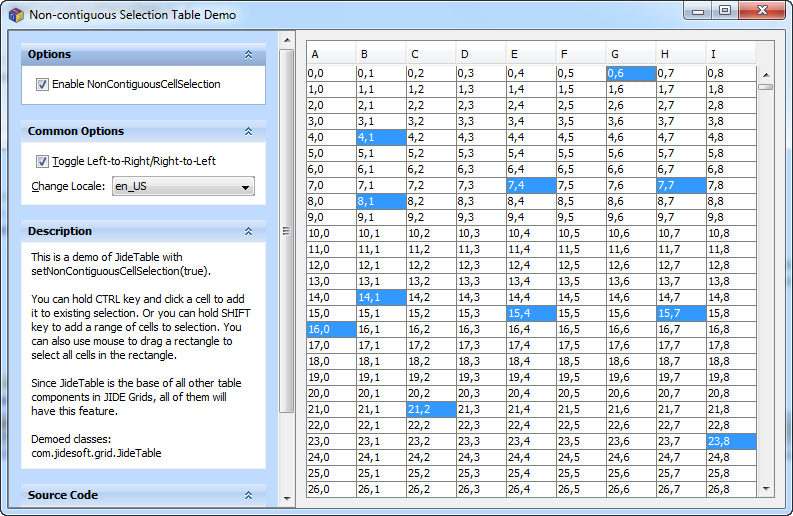Screen dimensions: 793x516
Task: Click cell 3,7
Action: pyautogui.click(x=682, y=121)
